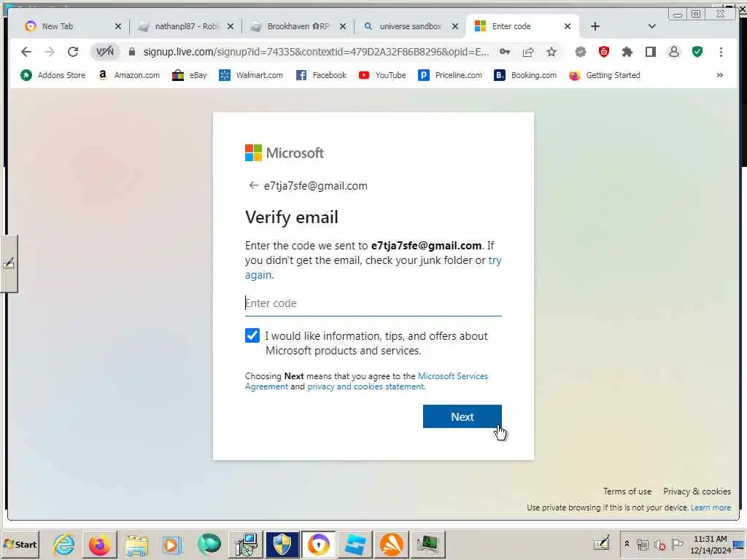Open Terms of use footer link
The image size is (747, 560).
pyautogui.click(x=627, y=491)
